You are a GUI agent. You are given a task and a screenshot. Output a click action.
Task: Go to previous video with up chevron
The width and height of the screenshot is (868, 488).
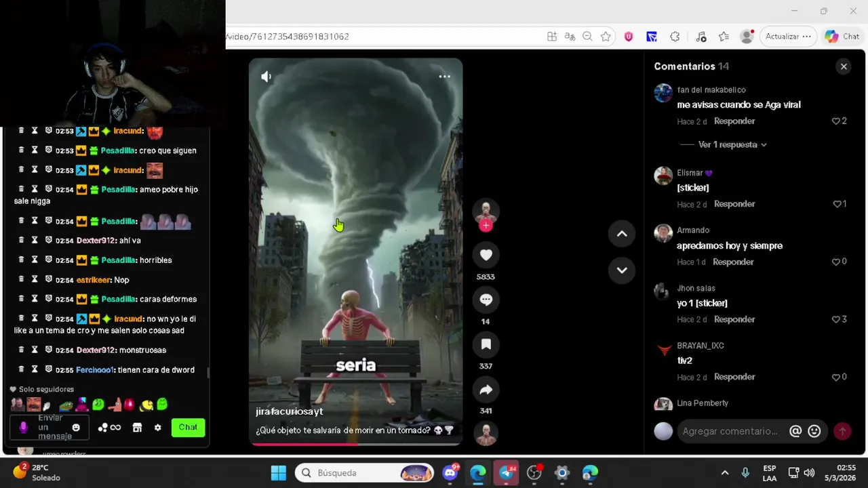click(x=622, y=234)
